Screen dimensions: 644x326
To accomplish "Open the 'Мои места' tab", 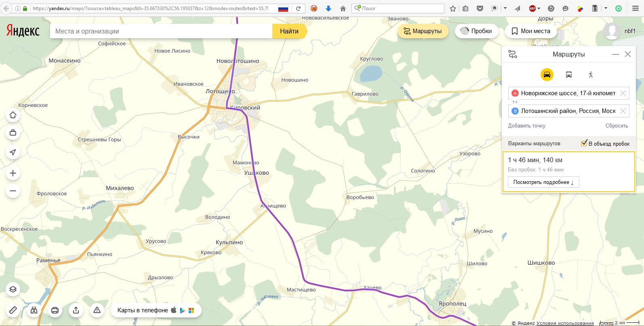I will click(x=531, y=31).
